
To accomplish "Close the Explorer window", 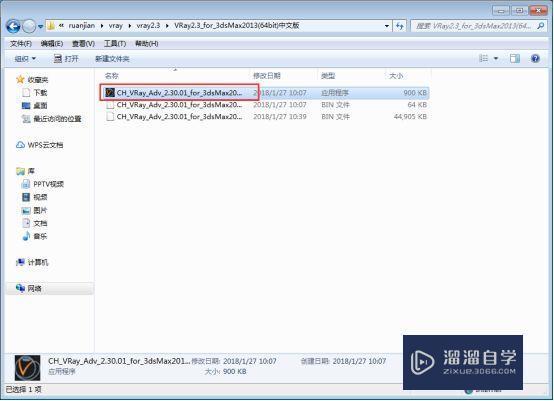I will point(538,10).
